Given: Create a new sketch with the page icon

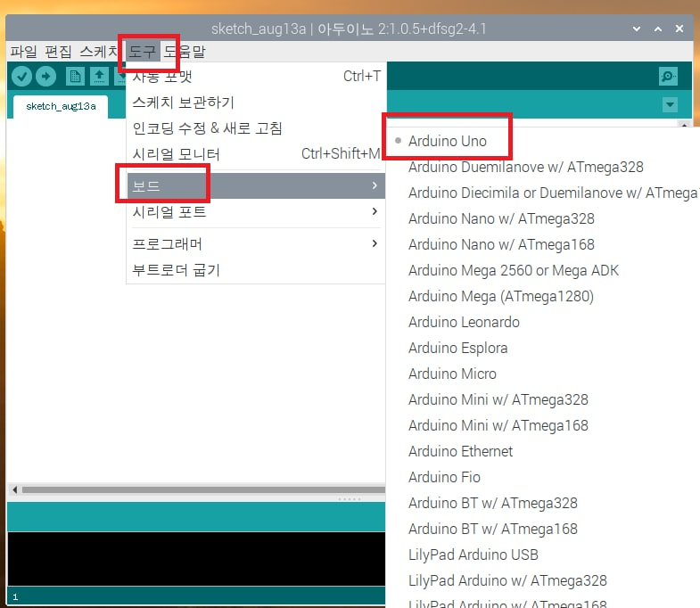Looking at the screenshot, I should tap(75, 77).
